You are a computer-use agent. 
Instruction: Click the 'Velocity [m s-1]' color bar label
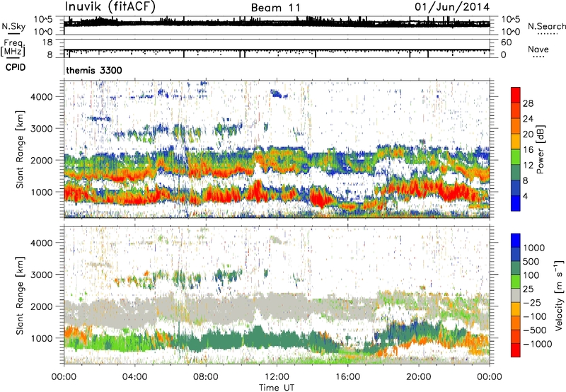559,296
